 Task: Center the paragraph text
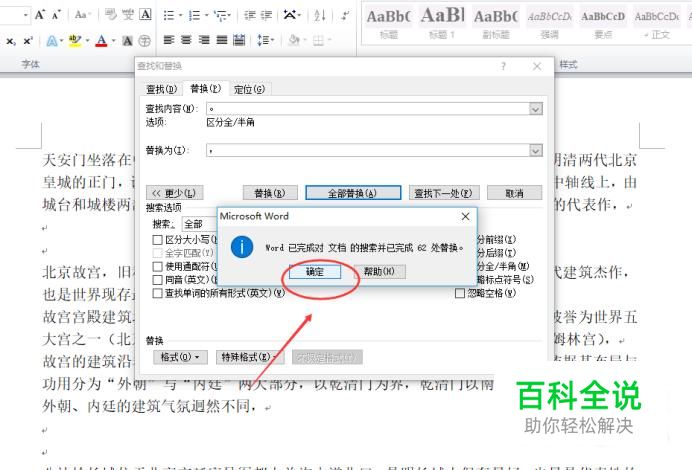(186, 40)
